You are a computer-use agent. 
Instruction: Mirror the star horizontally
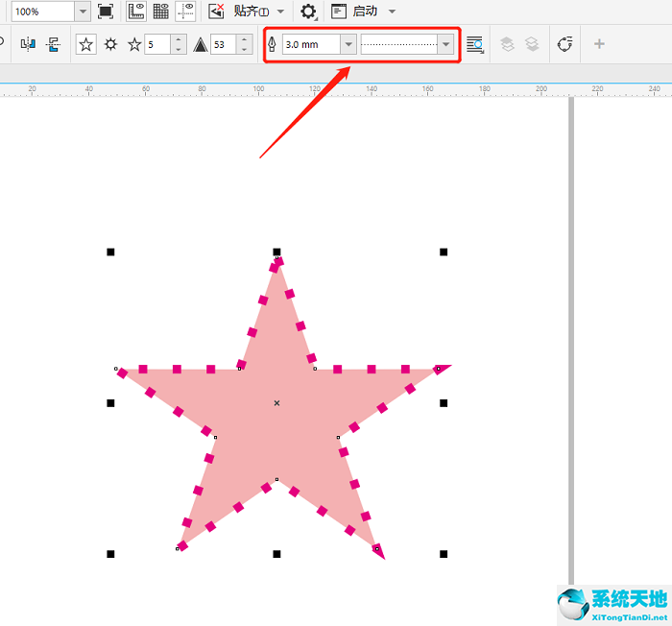pos(27,44)
